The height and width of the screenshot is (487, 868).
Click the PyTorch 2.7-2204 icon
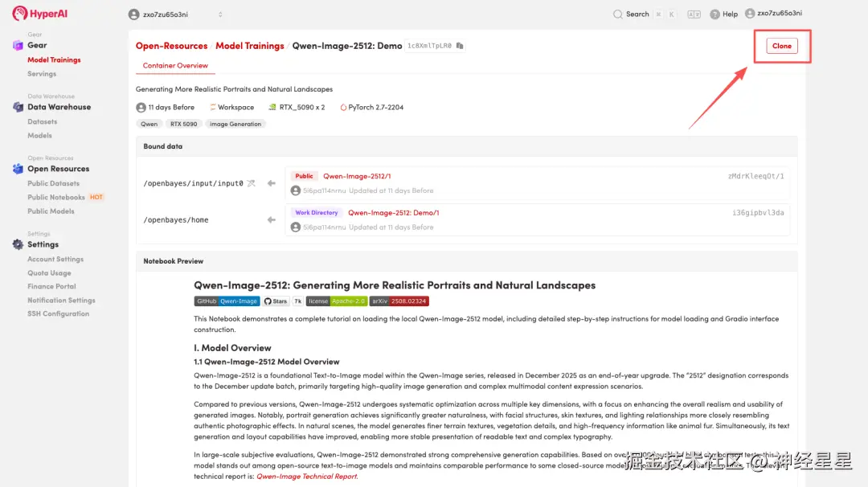click(343, 108)
